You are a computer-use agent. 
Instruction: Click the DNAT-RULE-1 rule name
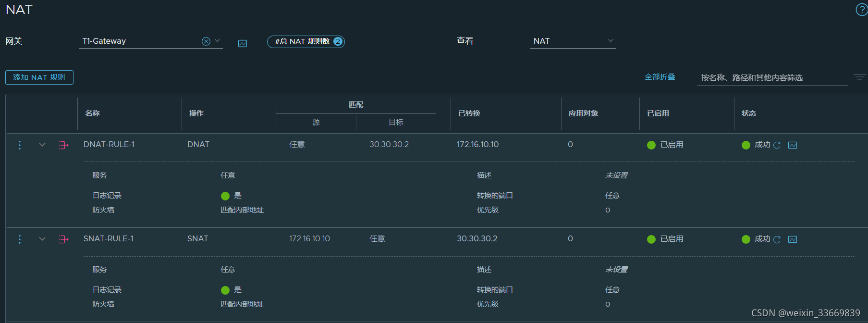coord(109,145)
